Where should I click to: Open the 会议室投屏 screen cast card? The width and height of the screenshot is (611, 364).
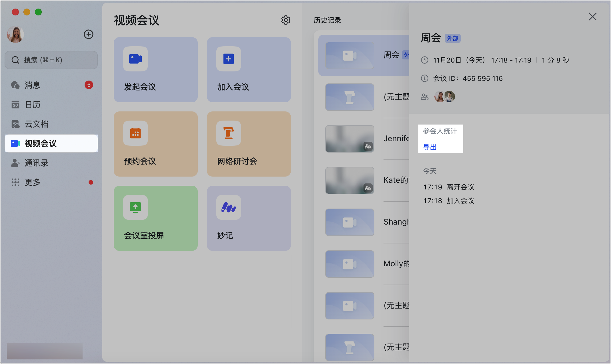(156, 218)
